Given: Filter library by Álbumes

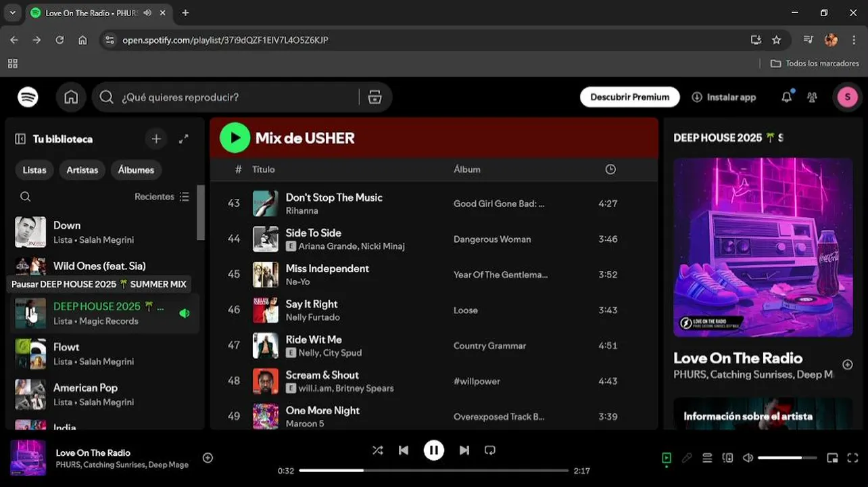Looking at the screenshot, I should pos(136,170).
